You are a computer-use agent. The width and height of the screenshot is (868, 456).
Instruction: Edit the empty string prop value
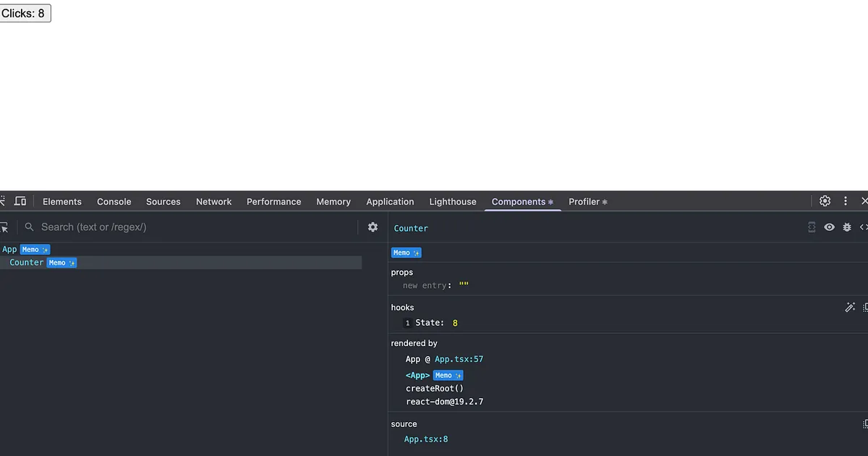[464, 286]
